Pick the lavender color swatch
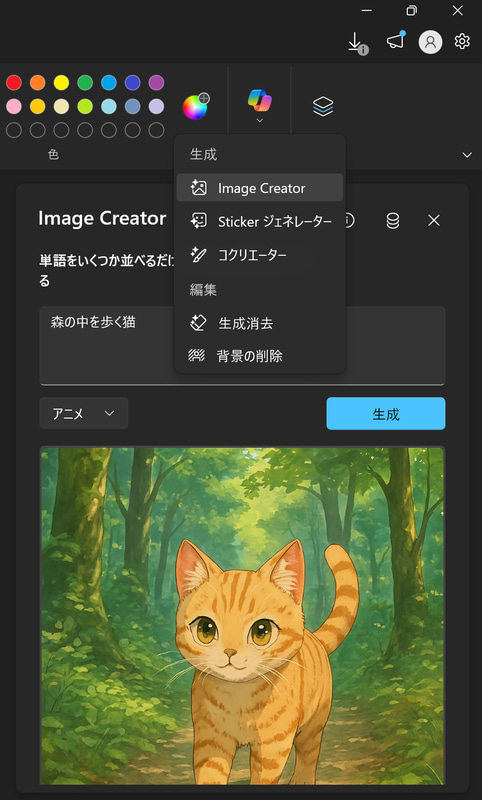The image size is (482, 800). [156, 106]
